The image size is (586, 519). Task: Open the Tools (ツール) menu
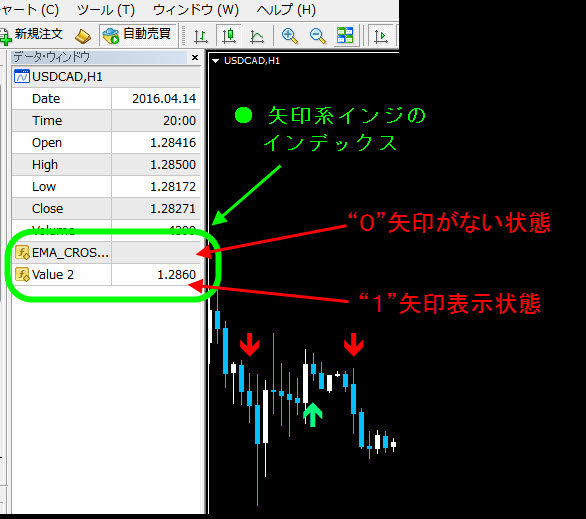coord(106,10)
